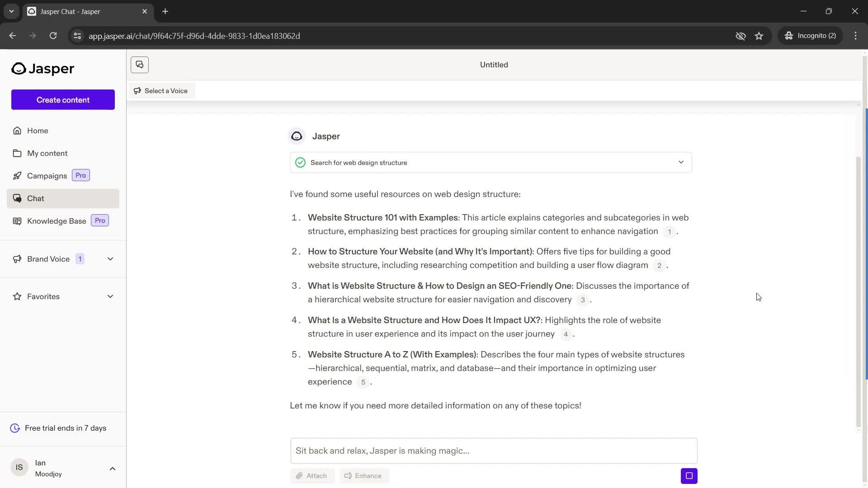Open citation 5 reference badge
The width and height of the screenshot is (868, 488).
(x=363, y=382)
